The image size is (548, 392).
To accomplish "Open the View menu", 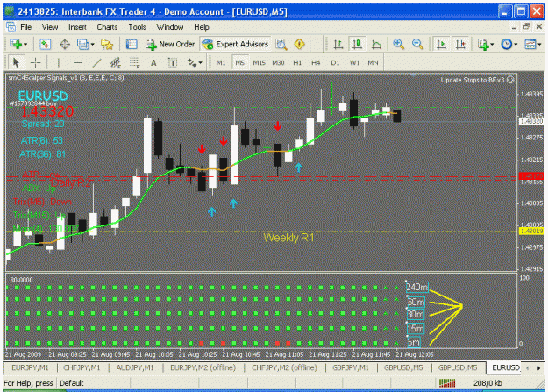I will pyautogui.click(x=50, y=27).
